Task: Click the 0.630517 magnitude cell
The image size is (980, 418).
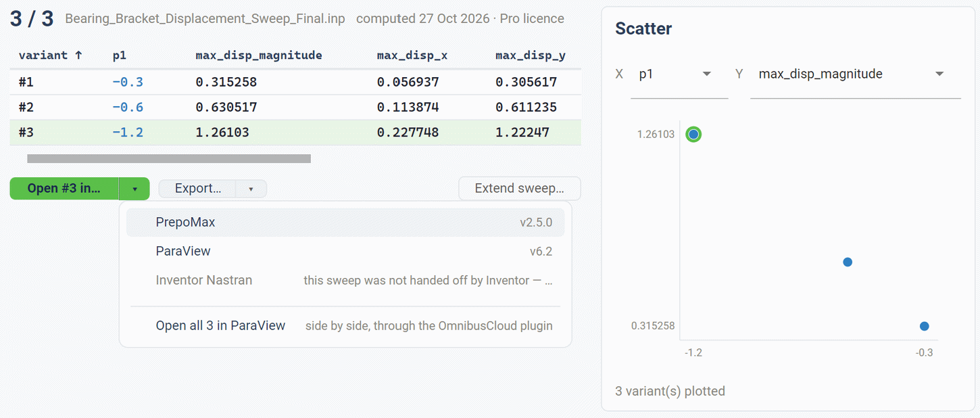Action: click(x=226, y=107)
